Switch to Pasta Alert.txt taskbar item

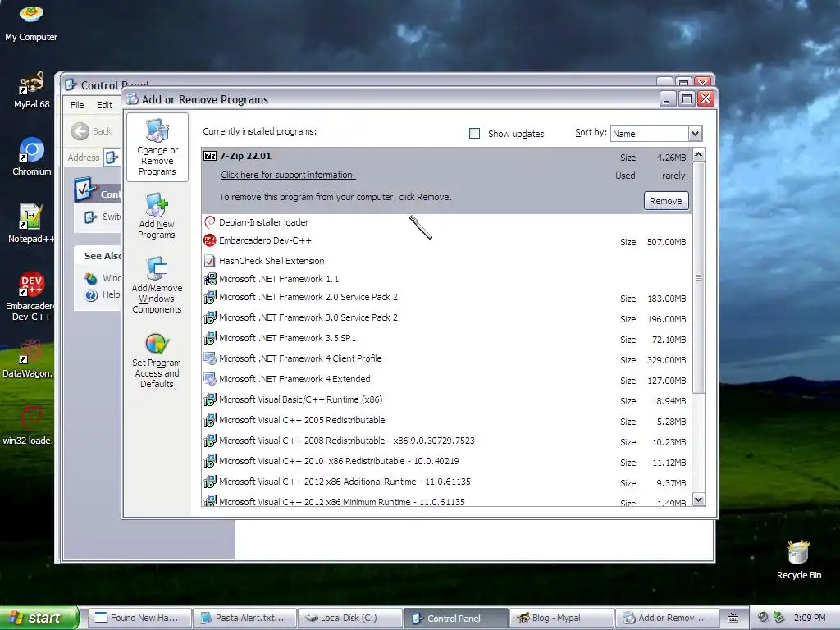(244, 618)
